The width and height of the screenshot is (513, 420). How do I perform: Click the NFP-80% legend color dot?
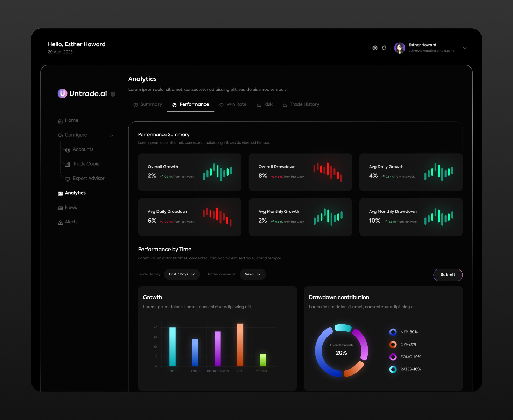click(x=393, y=332)
